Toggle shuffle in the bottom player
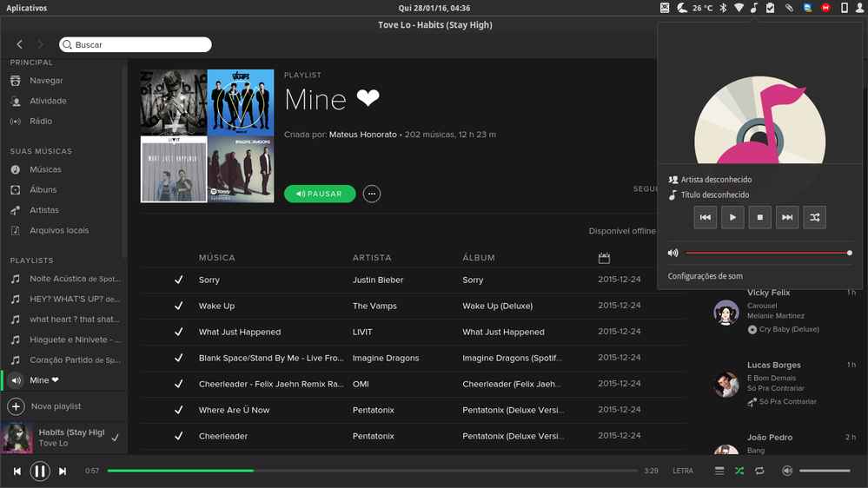The height and width of the screenshot is (488, 868). pos(739,471)
